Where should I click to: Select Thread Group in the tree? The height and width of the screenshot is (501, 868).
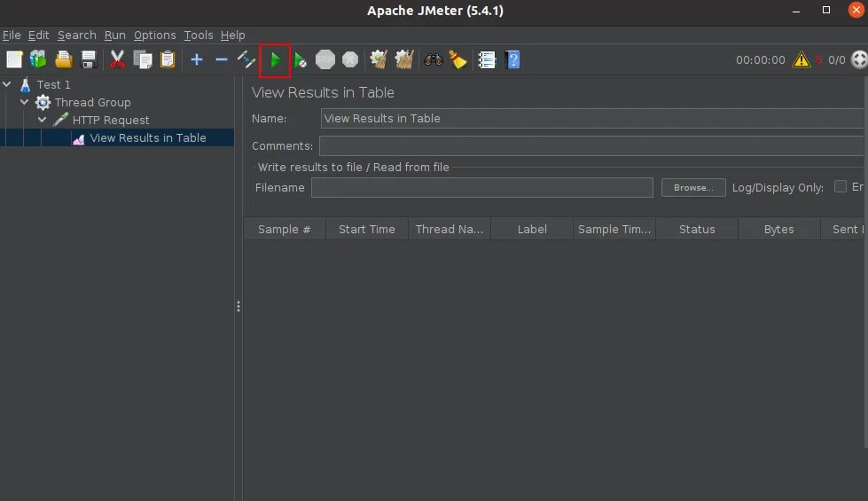point(92,102)
